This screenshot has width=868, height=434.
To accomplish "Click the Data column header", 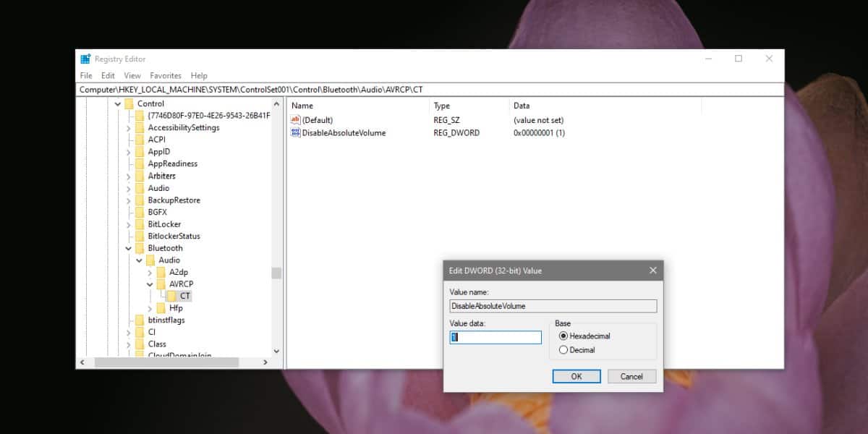I will click(605, 106).
